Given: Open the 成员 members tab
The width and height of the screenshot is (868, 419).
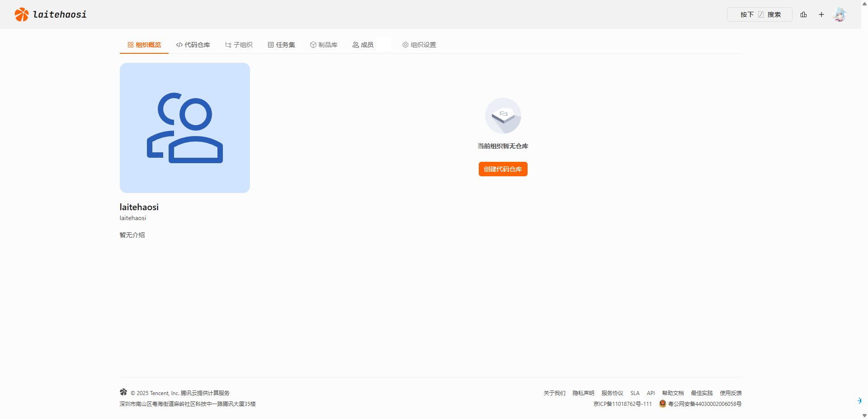Looking at the screenshot, I should pos(363,45).
